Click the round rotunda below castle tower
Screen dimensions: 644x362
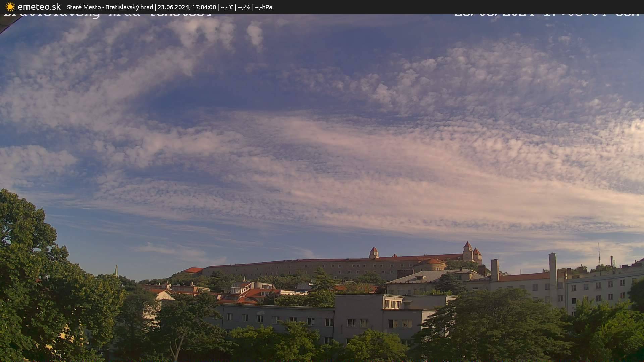pyautogui.click(x=430, y=265)
